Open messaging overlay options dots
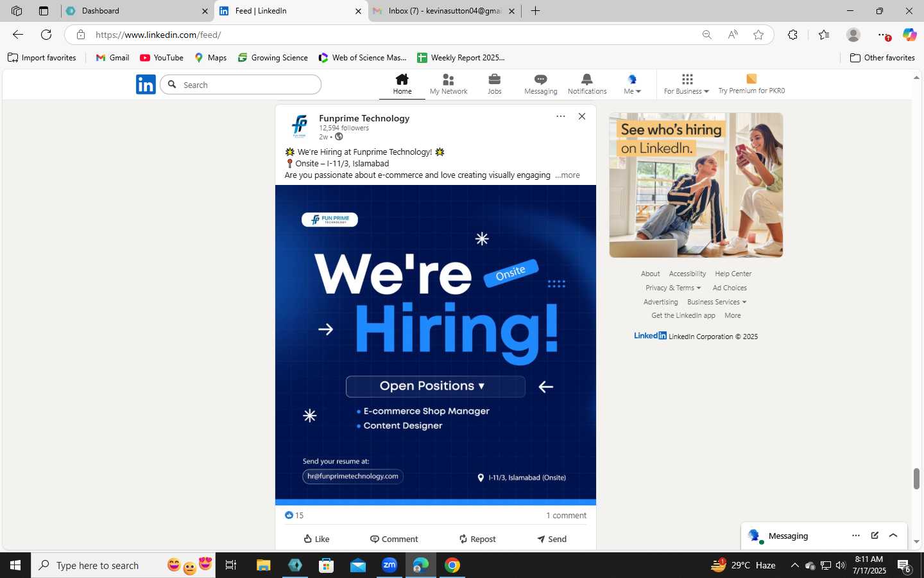This screenshot has width=924, height=578. [x=855, y=536]
